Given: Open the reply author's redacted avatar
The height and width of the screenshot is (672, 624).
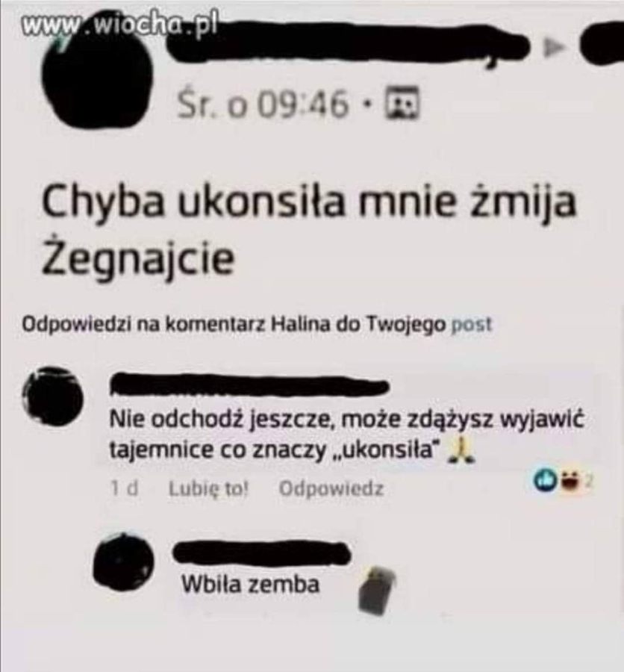Looking at the screenshot, I should 124,561.
